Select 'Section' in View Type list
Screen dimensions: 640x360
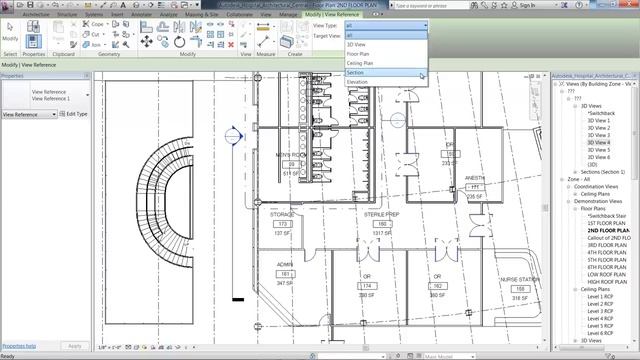tap(386, 73)
